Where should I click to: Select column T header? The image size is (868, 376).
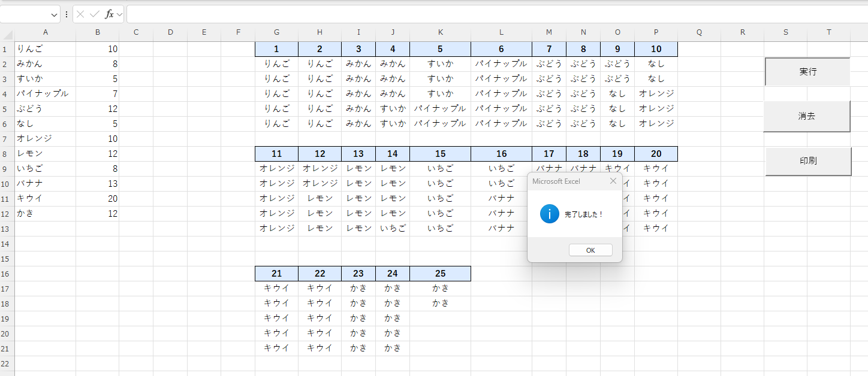(x=828, y=33)
